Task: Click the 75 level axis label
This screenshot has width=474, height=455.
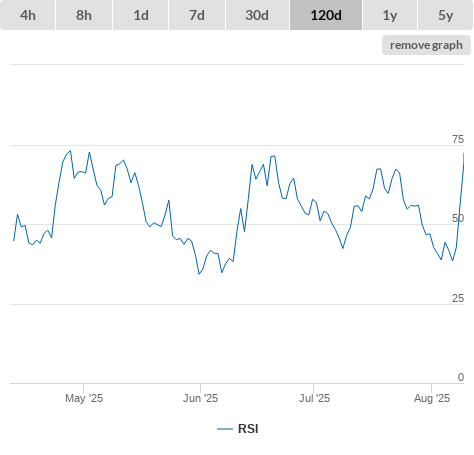Action: click(x=458, y=139)
